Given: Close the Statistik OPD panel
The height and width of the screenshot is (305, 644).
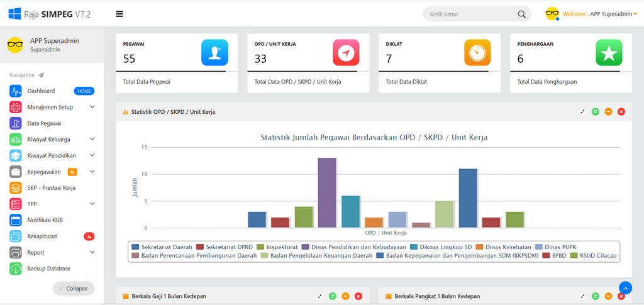Looking at the screenshot, I should [621, 112].
